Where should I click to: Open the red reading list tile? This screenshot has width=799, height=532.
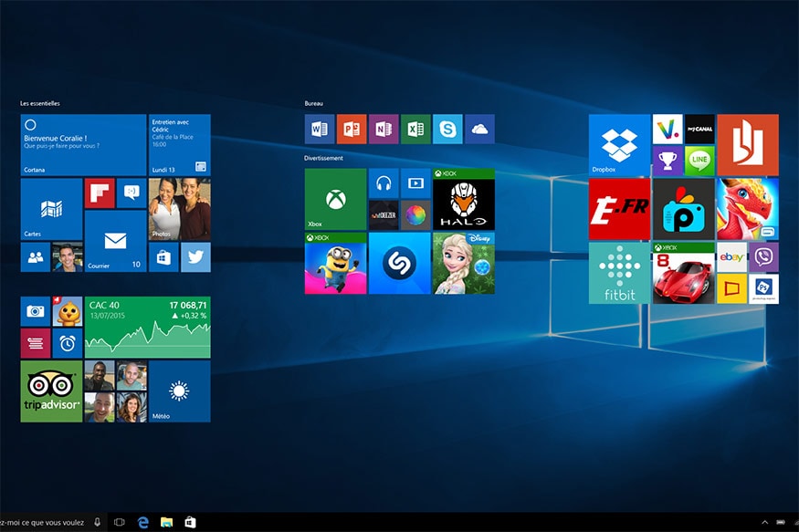tap(36, 343)
